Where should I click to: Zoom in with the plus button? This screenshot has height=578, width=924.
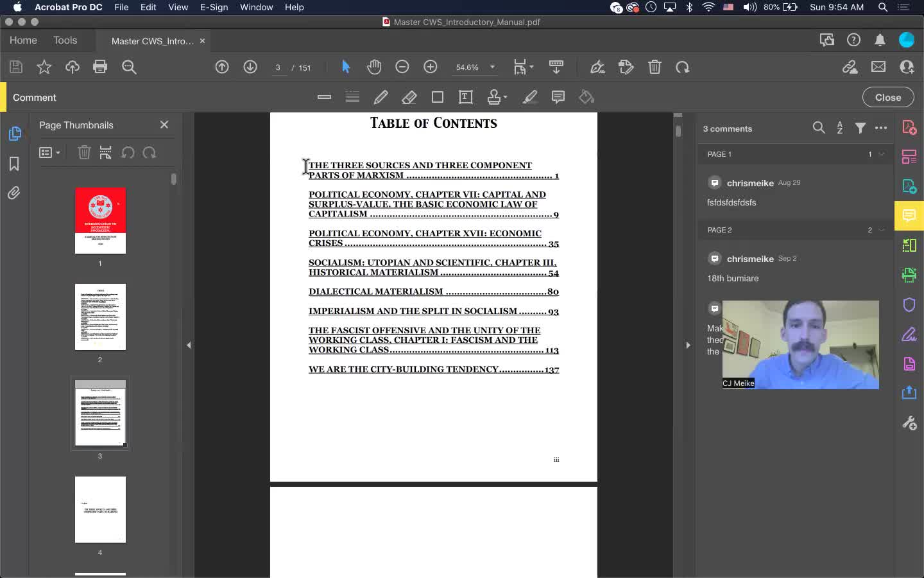[x=431, y=67]
